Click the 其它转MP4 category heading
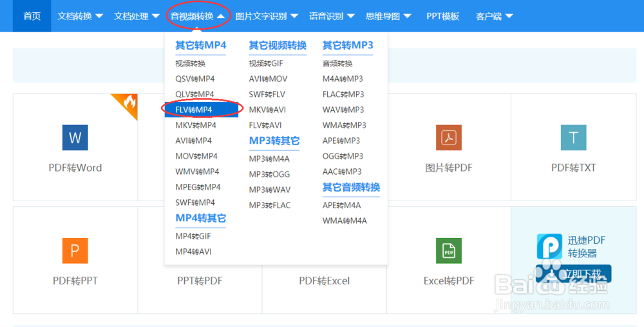Viewport: 644px width, 327px height. (x=201, y=45)
